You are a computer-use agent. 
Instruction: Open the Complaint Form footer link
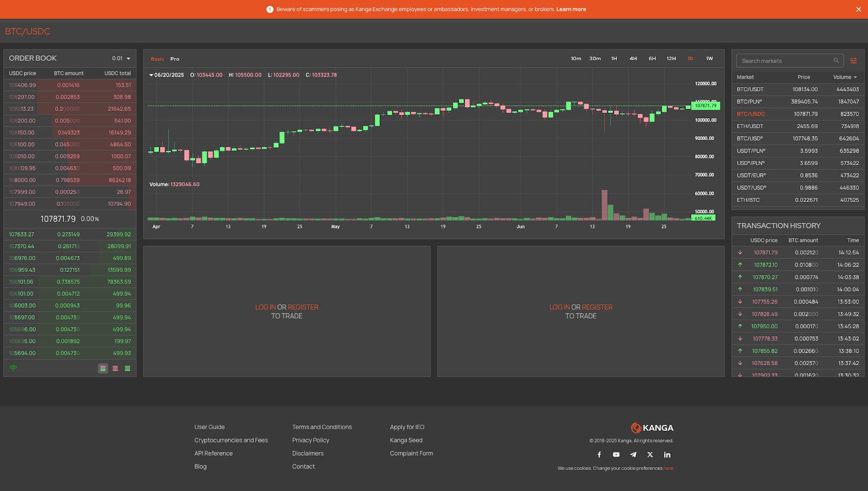pyautogui.click(x=411, y=454)
